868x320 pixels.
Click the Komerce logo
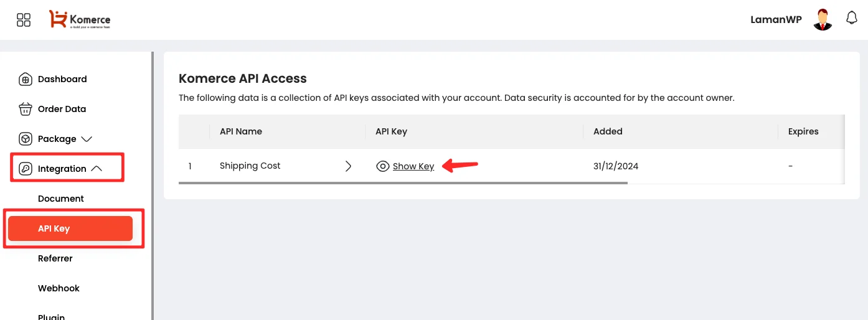(80, 20)
